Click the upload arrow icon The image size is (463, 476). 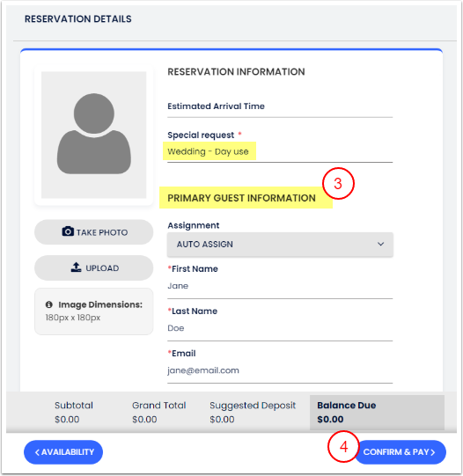(76, 267)
